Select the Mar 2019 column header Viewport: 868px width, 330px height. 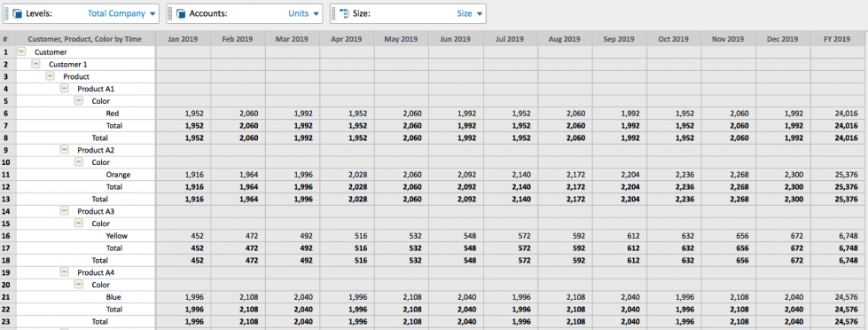pos(292,39)
